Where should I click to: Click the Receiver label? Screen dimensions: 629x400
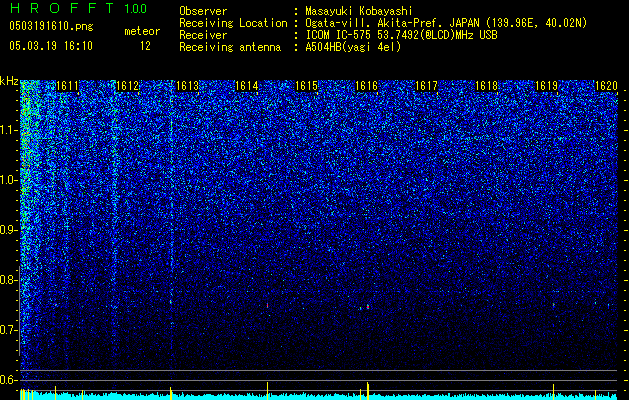[203, 35]
